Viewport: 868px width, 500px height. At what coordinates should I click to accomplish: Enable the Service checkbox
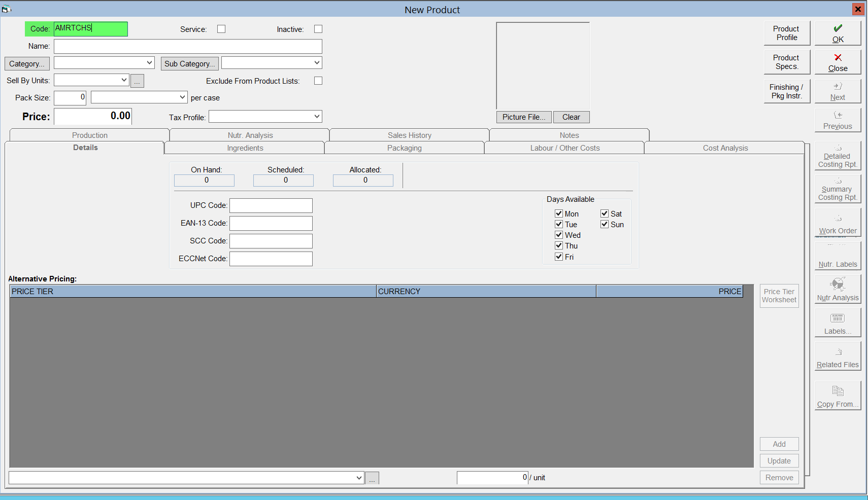(x=221, y=29)
